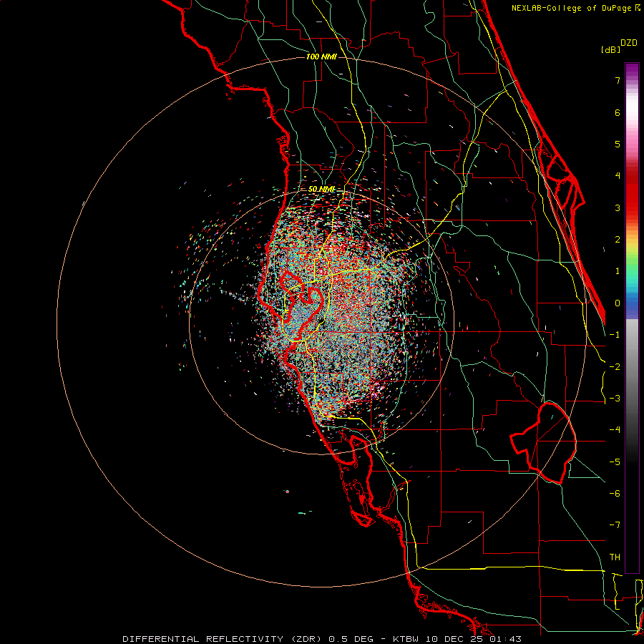
Task: Click the scale value 2 label
Action: pos(618,240)
